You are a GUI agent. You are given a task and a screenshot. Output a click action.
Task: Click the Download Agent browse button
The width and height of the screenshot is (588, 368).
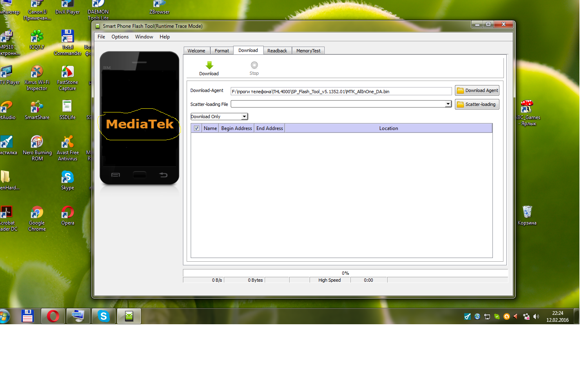point(477,91)
